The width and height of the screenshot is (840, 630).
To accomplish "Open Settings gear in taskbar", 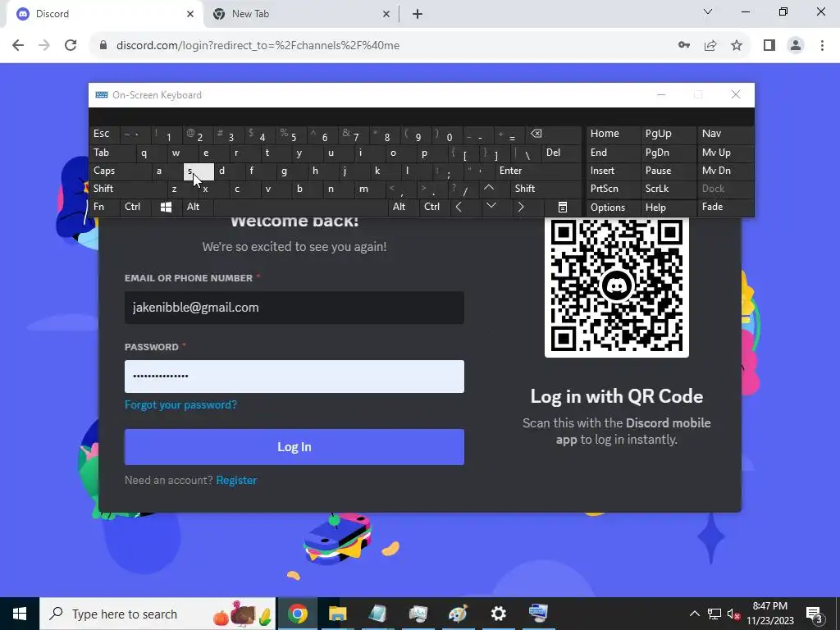I will coord(498,614).
